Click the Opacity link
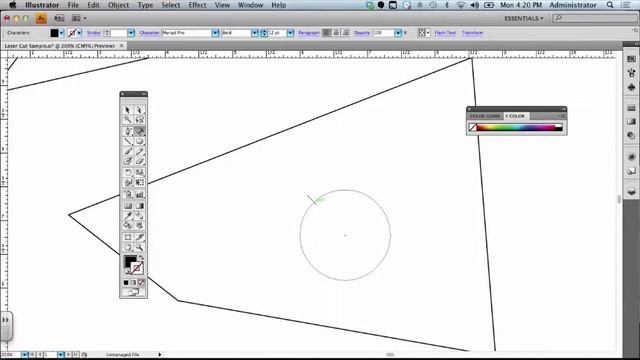Screen dimensions: 640x360 point(362,33)
